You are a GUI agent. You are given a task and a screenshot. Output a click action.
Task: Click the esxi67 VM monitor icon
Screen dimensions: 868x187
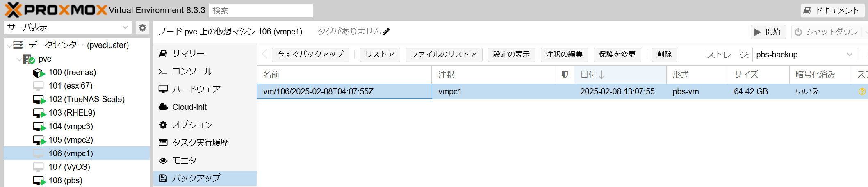coord(38,86)
